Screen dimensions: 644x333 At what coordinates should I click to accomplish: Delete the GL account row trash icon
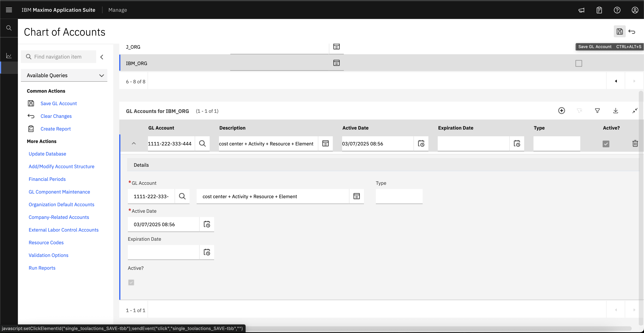635,144
